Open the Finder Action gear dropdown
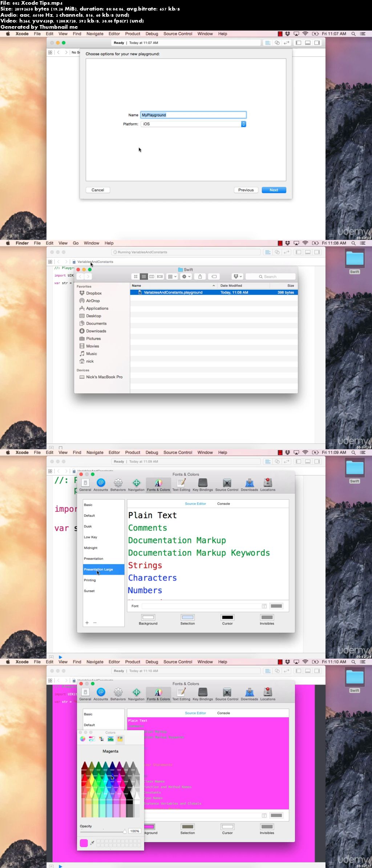This screenshot has width=372, height=868. [186, 277]
